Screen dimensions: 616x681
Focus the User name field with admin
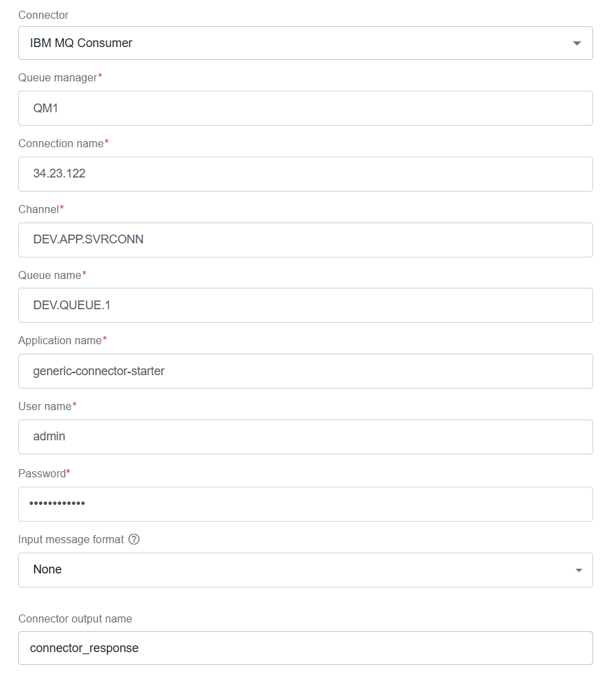point(305,436)
